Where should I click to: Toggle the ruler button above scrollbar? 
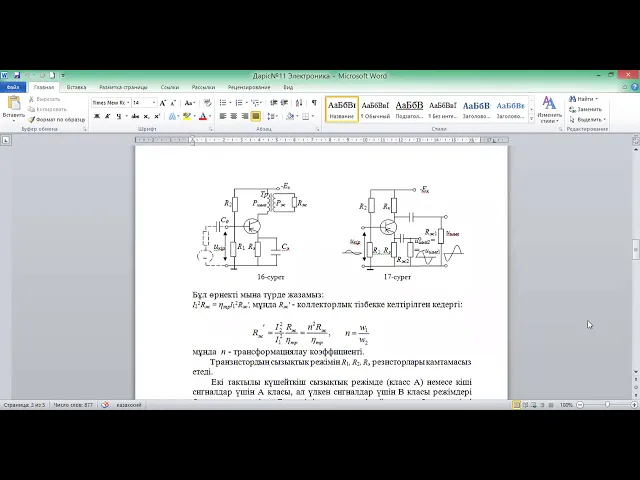click(x=636, y=141)
